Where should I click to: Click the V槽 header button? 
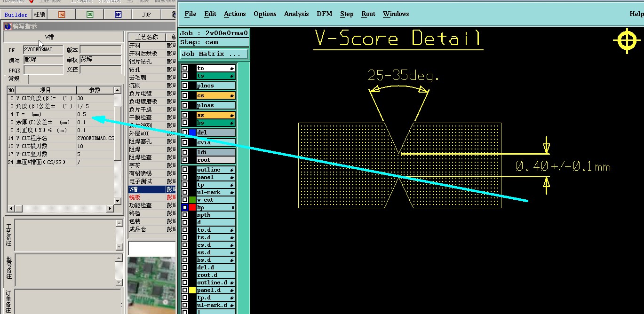coord(64,37)
